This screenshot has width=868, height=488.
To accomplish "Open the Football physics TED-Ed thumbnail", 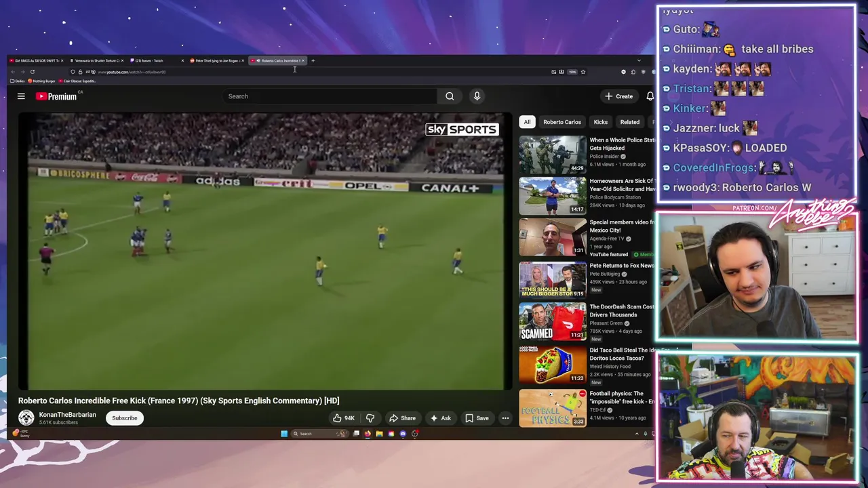I will point(553,408).
